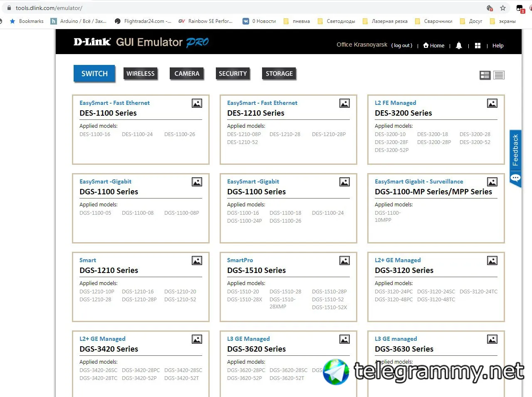This screenshot has height=397, width=532.
Task: Open Flightradar24.com bookmark
Action: (x=143, y=21)
